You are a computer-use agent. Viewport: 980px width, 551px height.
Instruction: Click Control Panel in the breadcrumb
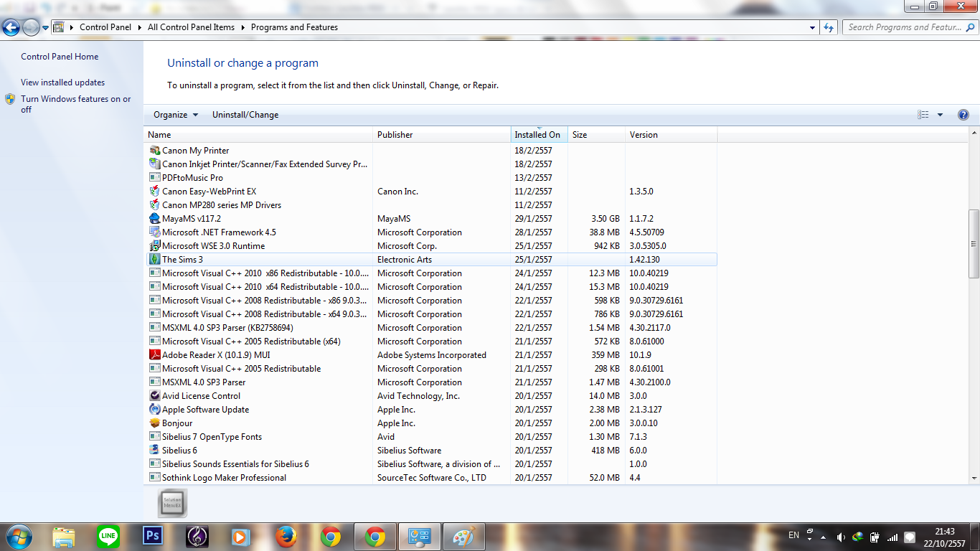click(105, 27)
